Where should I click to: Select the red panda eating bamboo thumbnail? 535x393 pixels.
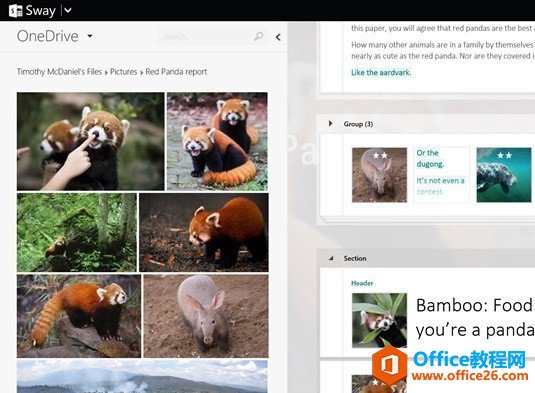coord(379,320)
